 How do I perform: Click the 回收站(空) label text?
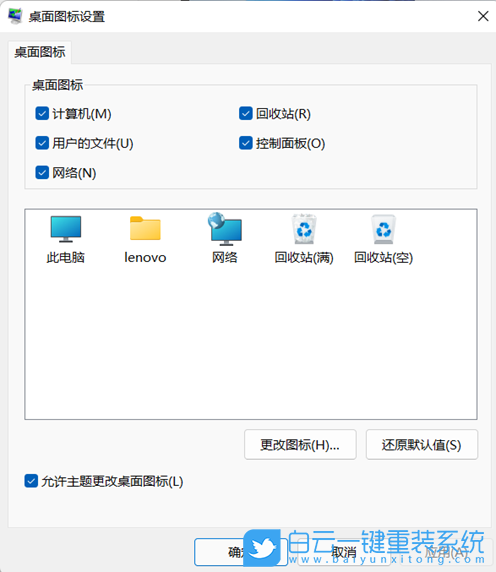[x=383, y=258]
